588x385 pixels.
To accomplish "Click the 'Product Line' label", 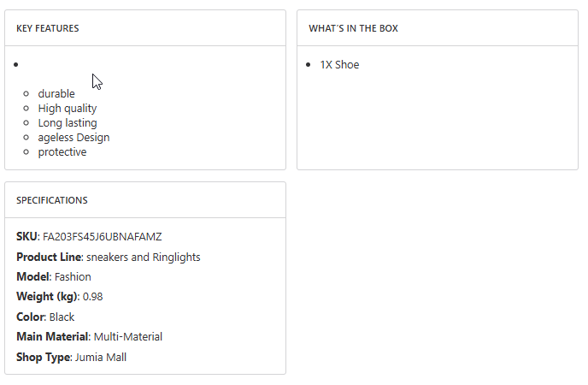I will click(49, 257).
